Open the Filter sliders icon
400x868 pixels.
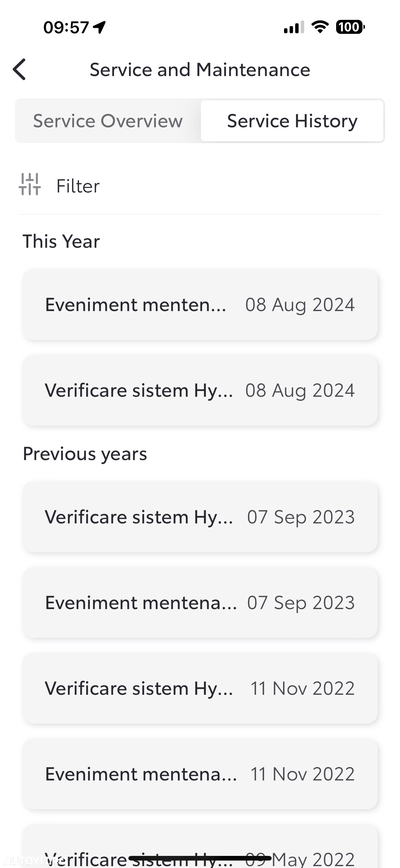click(x=30, y=184)
